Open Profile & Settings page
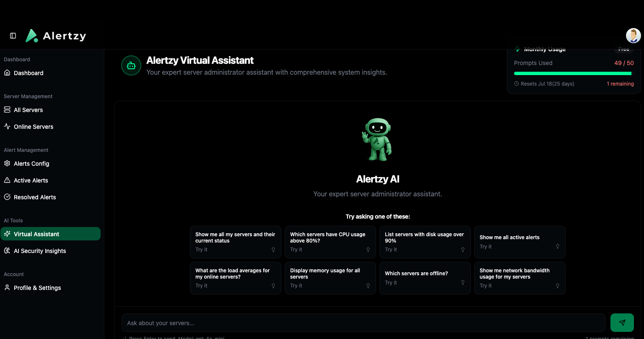The width and height of the screenshot is (644, 339). 50,288
